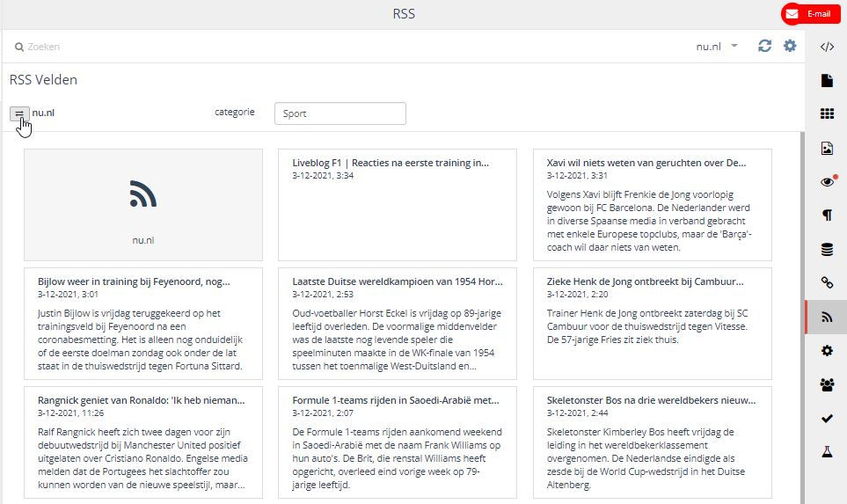Viewport: 847px width, 504px height.
Task: Open the document page sidebar icon
Action: [826, 81]
